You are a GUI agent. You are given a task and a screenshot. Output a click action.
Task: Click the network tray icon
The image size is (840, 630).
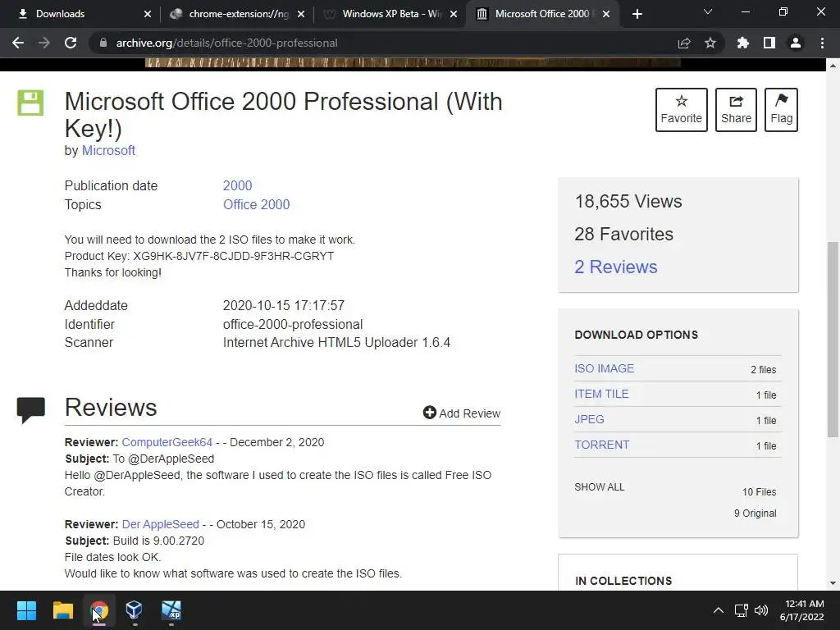point(742,610)
